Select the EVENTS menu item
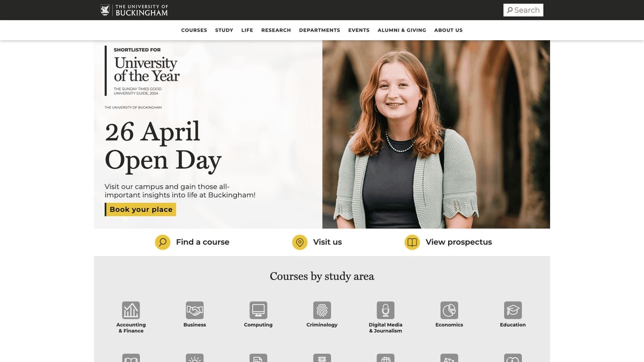 358,30
